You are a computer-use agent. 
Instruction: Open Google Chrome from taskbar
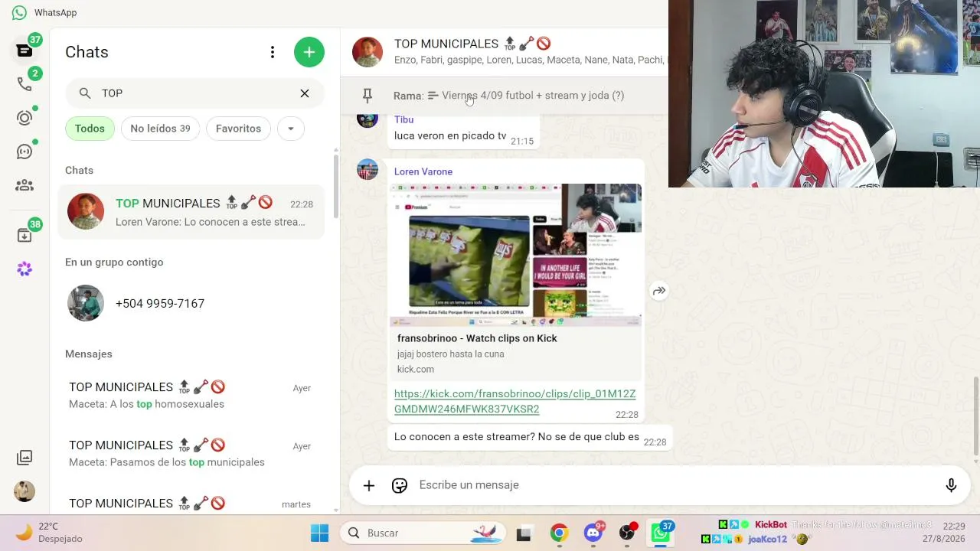pos(559,533)
